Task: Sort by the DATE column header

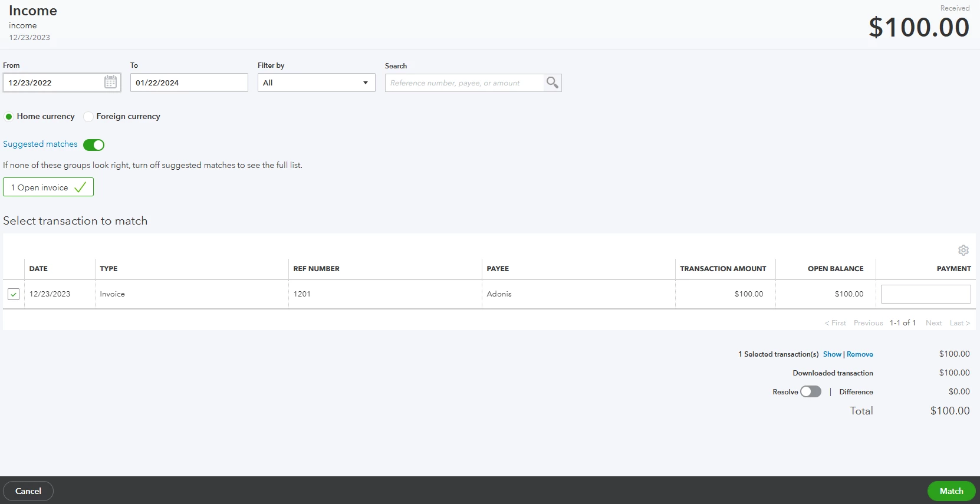Action: pos(38,269)
